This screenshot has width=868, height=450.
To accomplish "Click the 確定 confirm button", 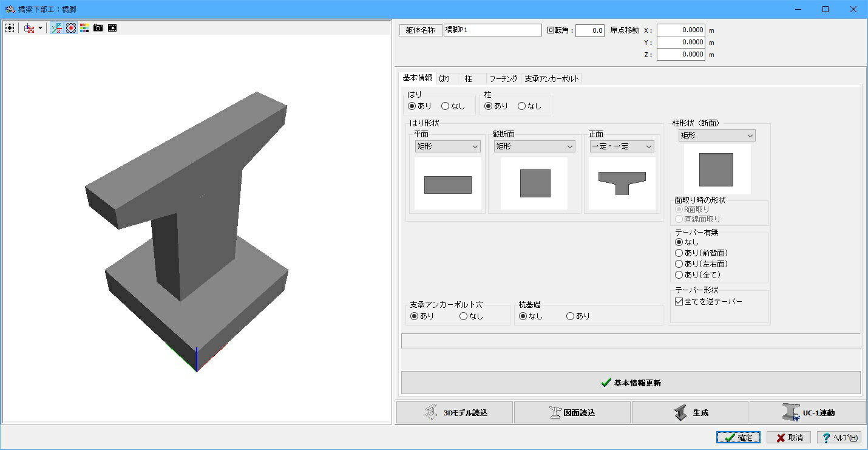I will click(738, 437).
